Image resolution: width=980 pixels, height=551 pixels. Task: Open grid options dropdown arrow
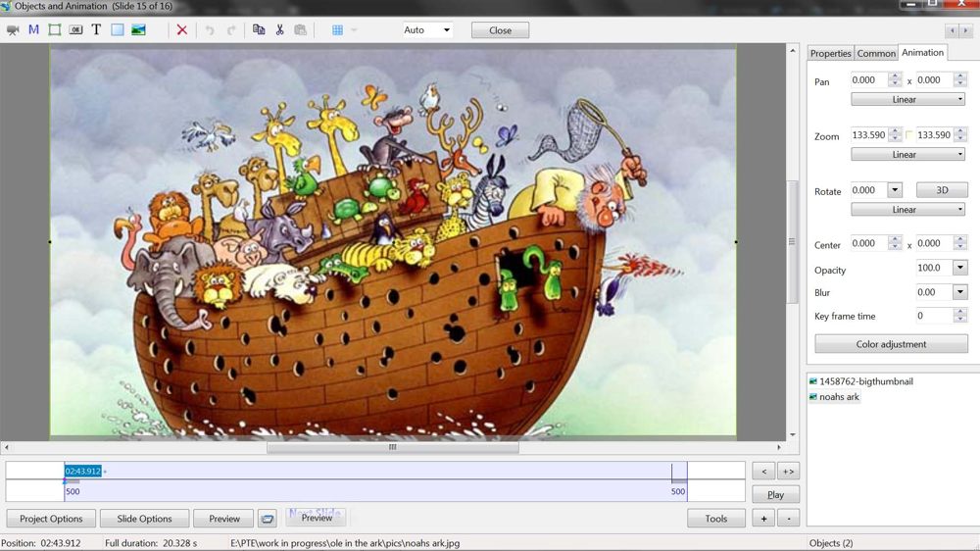pyautogui.click(x=354, y=30)
